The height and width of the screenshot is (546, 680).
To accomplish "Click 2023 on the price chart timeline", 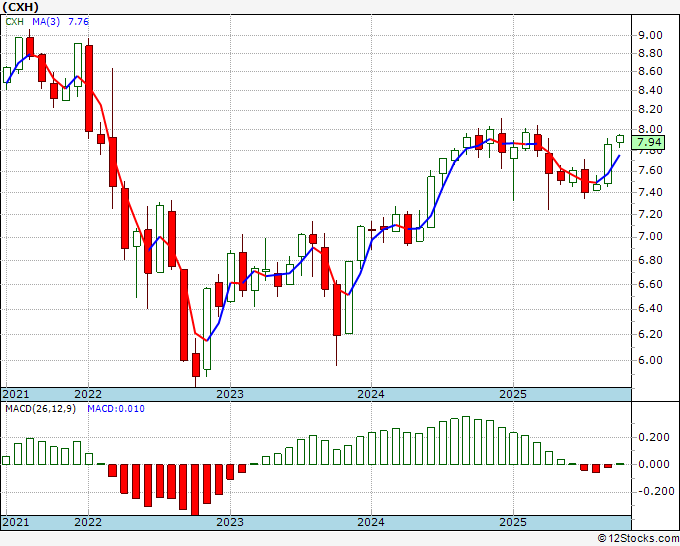I will pos(230,394).
